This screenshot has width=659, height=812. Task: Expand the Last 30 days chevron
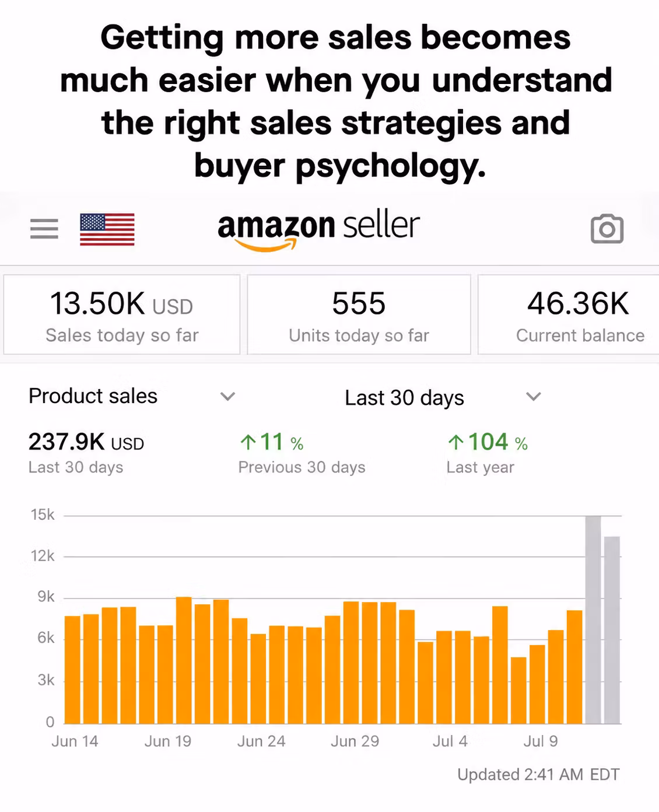(534, 397)
